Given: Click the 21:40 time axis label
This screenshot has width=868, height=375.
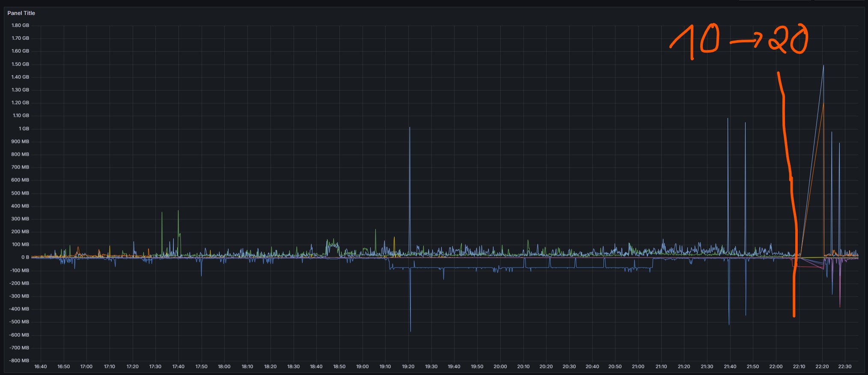Looking at the screenshot, I should tap(730, 367).
